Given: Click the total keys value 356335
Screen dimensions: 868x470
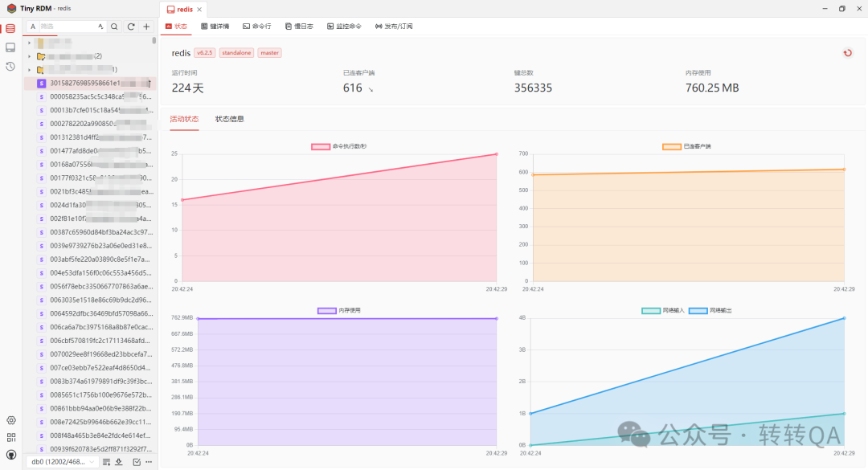Looking at the screenshot, I should (x=533, y=88).
